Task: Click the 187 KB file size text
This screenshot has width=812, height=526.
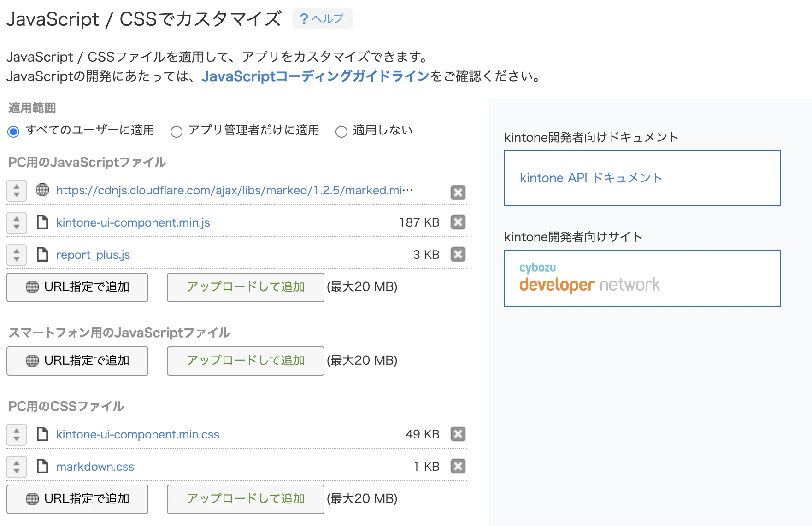Action: pyautogui.click(x=419, y=222)
